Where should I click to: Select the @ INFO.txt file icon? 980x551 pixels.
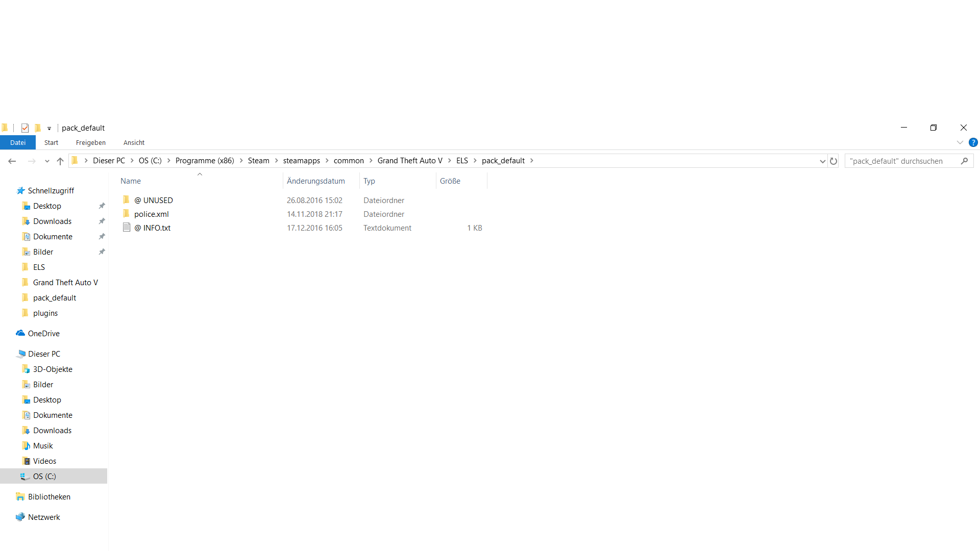coord(127,228)
